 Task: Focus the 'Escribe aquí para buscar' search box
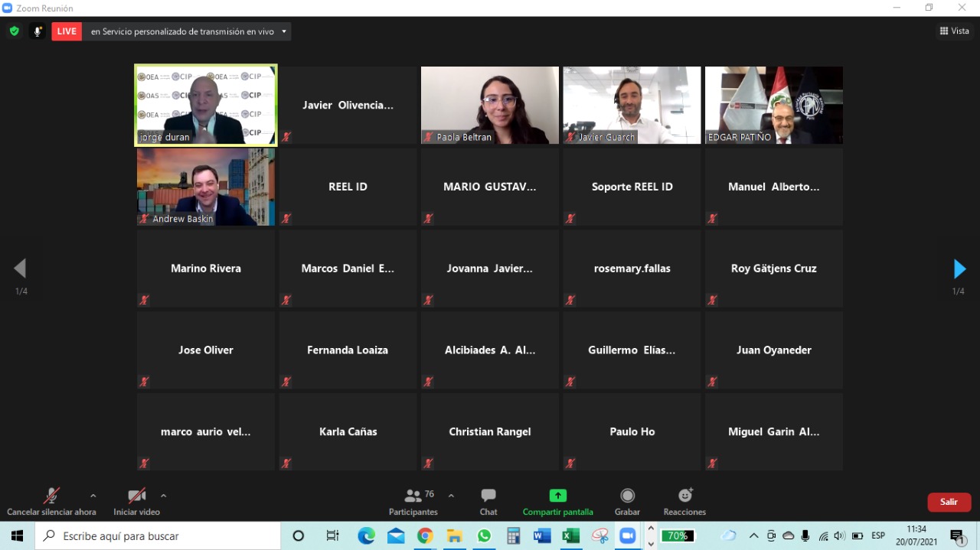coord(158,535)
